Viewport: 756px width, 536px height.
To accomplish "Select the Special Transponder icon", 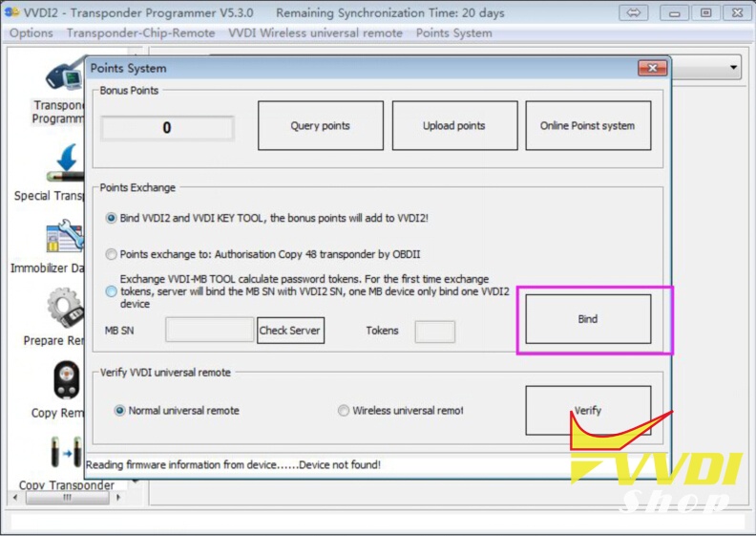I will coord(66,162).
